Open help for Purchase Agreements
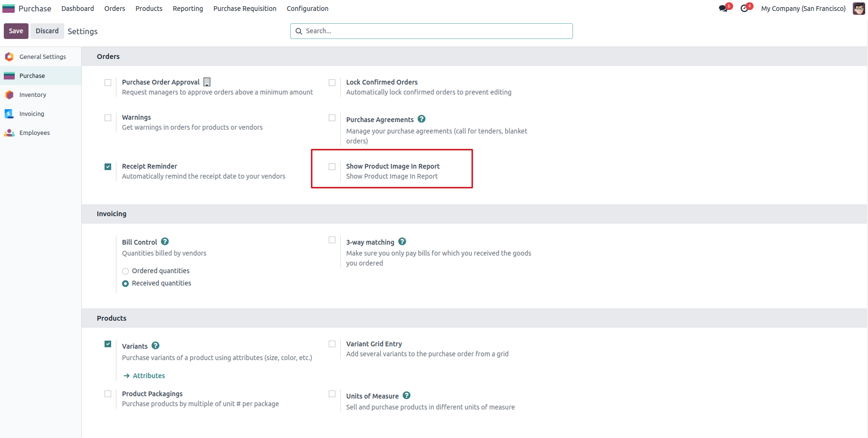868x438 pixels. (x=421, y=119)
